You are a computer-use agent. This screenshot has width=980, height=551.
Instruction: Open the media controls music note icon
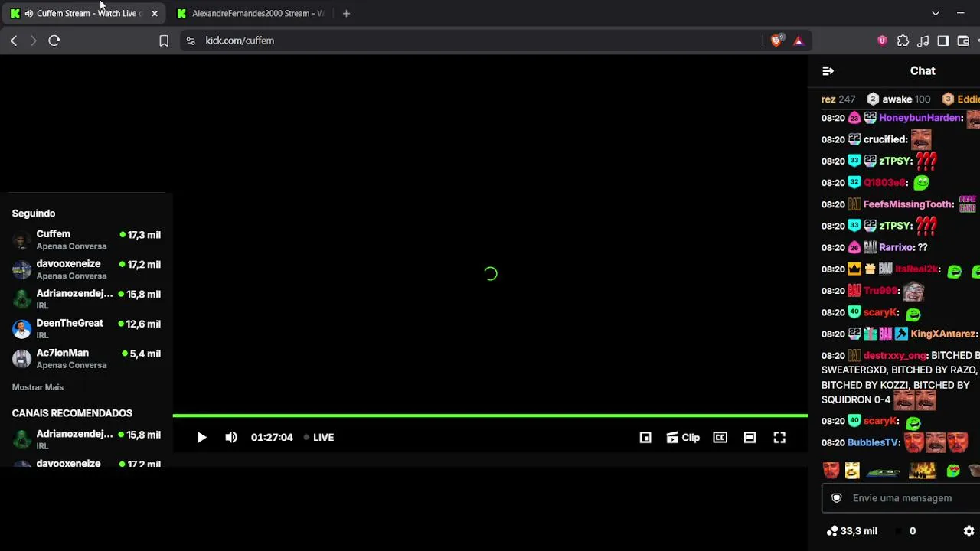click(923, 41)
